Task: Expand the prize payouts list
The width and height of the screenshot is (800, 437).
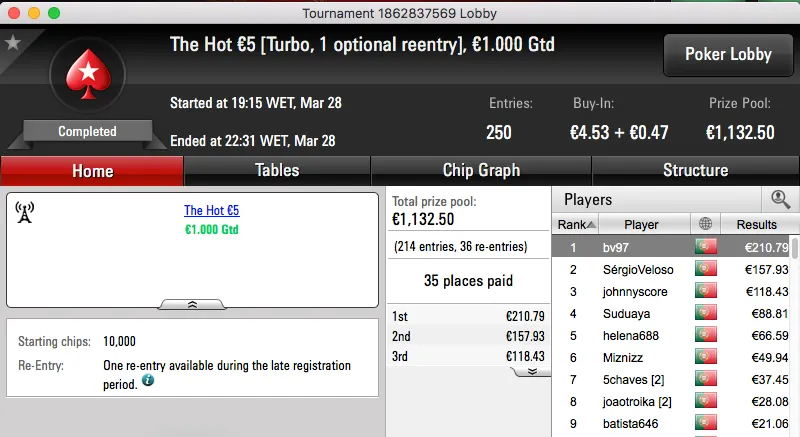Action: pyautogui.click(x=532, y=371)
